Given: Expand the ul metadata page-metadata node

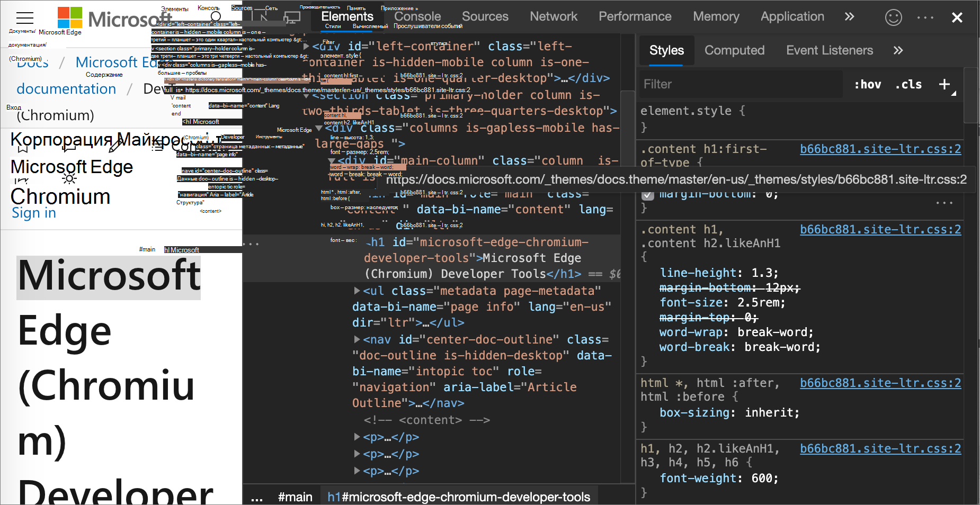Looking at the screenshot, I should pyautogui.click(x=357, y=291).
